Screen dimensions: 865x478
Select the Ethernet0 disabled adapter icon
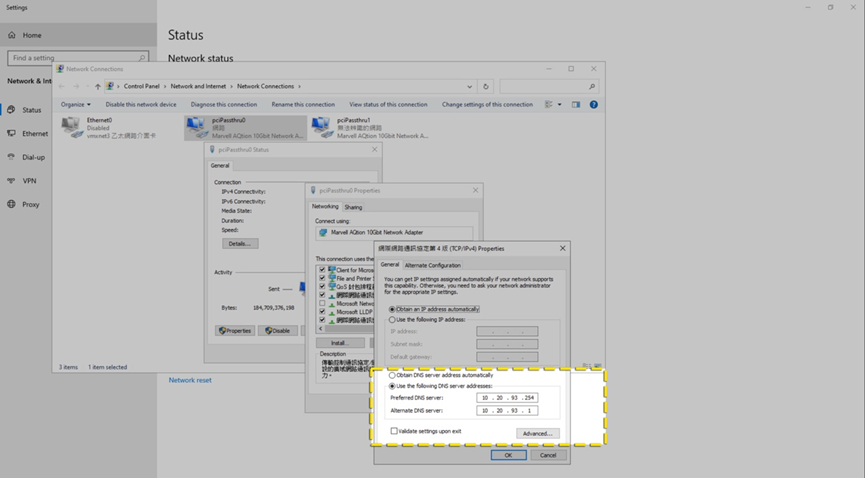coord(71,127)
